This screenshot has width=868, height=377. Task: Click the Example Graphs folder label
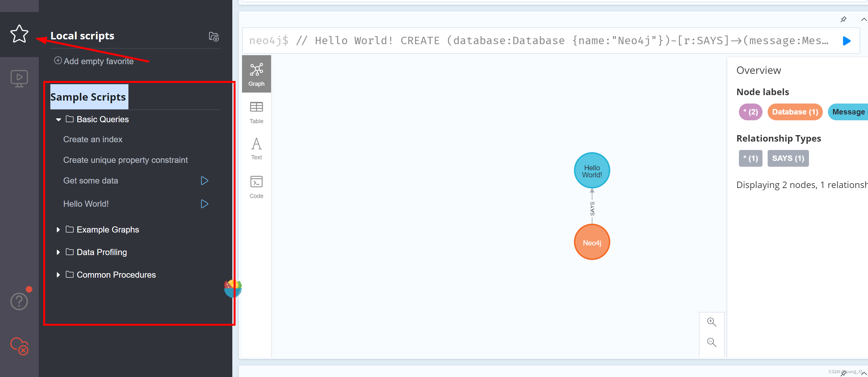point(108,230)
